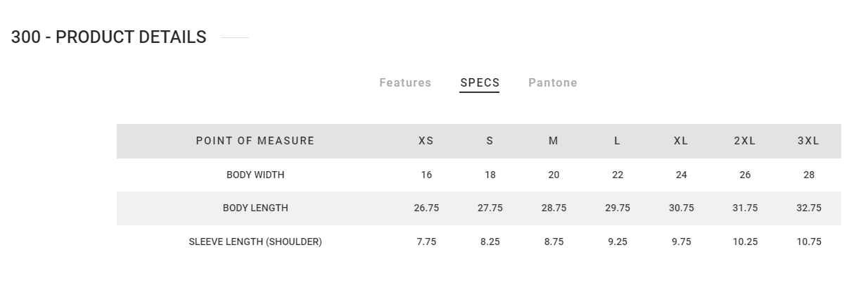The height and width of the screenshot is (288, 868).
Task: Select the XL size column header
Action: [x=681, y=141]
